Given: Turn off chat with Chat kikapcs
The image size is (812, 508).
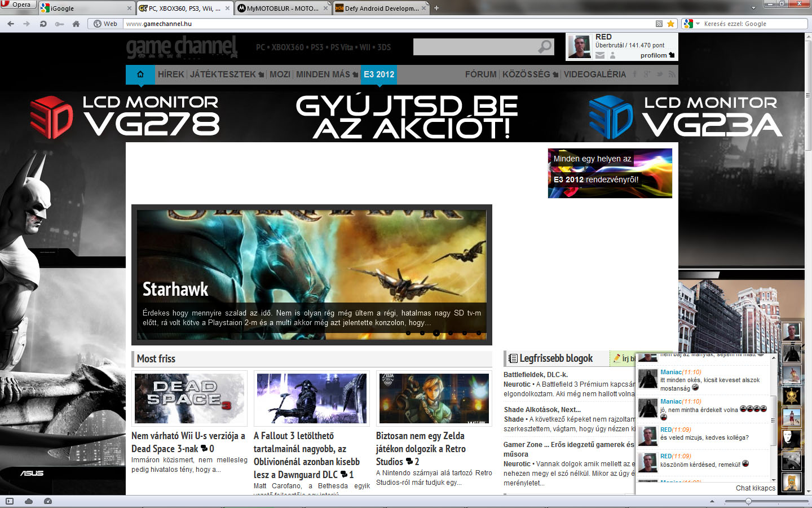Looking at the screenshot, I should click(x=755, y=488).
